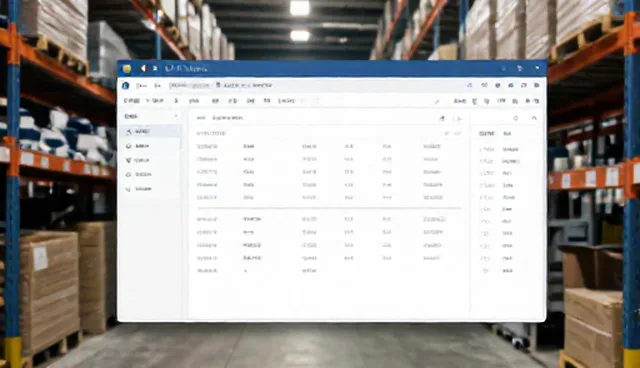Select the highlighted first sidebar item
Viewport: 640px width, 368px height.
coord(152,131)
